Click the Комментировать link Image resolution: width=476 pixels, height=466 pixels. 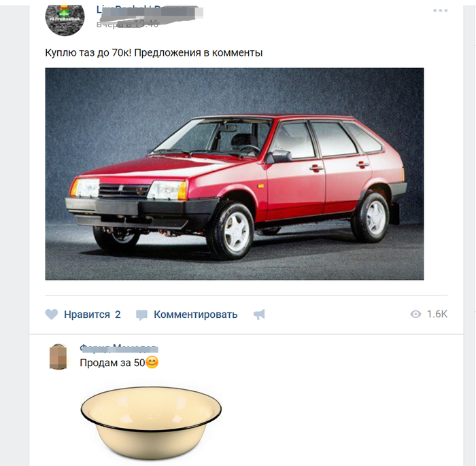pos(196,315)
